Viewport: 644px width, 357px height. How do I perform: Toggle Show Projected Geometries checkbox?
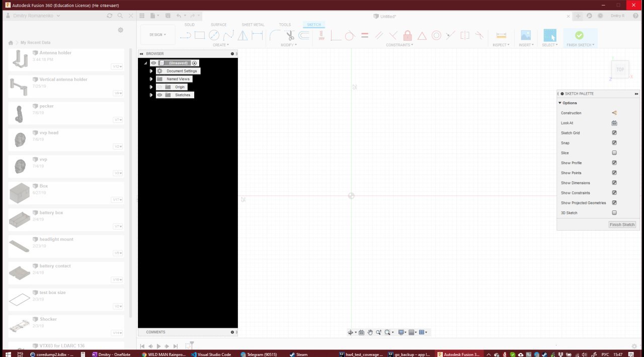614,203
